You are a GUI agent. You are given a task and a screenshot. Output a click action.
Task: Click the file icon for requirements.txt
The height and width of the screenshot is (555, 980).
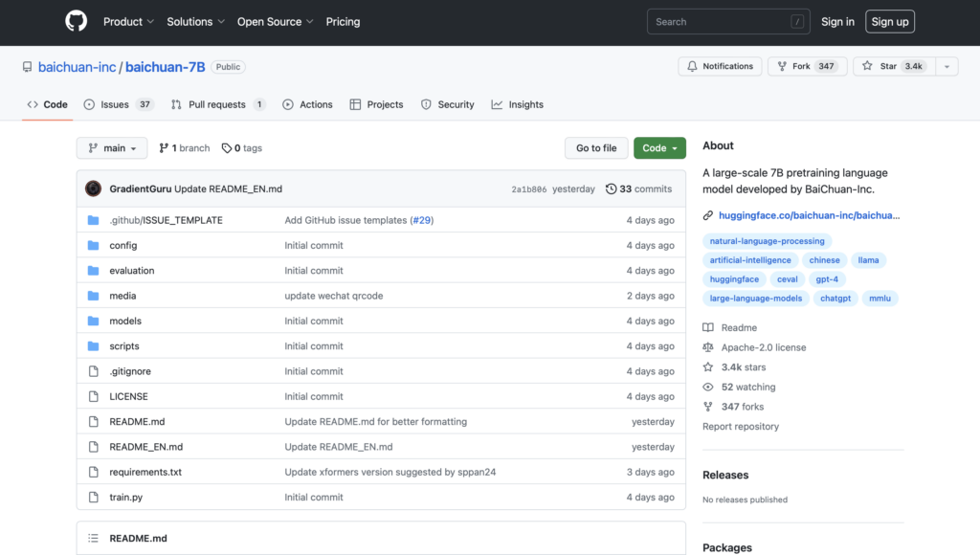93,472
